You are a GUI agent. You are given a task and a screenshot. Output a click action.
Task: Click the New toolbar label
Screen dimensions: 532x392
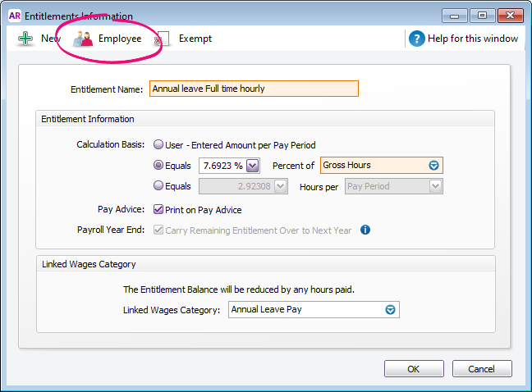pyautogui.click(x=51, y=39)
